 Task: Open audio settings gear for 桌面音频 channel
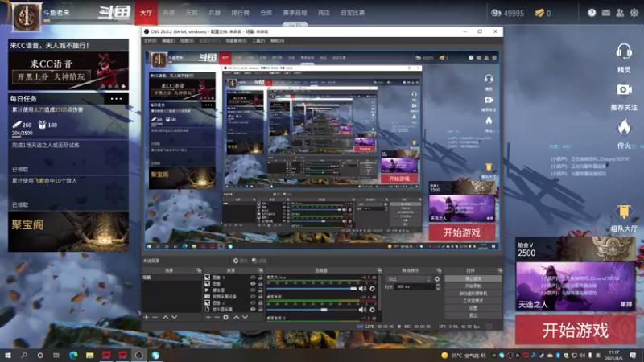[372, 310]
